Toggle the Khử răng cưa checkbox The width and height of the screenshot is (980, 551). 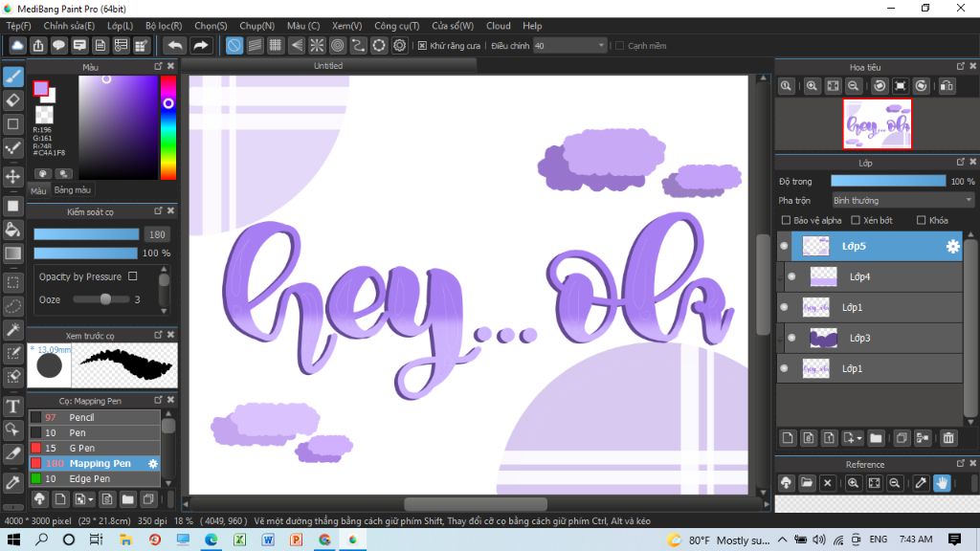tap(422, 46)
